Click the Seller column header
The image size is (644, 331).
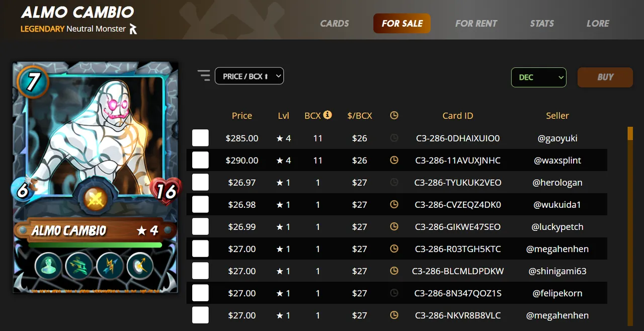point(557,115)
